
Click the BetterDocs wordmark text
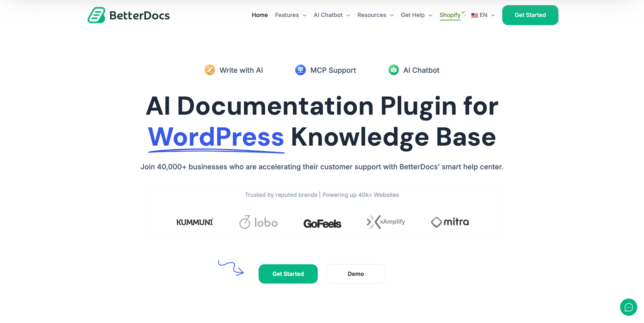pos(140,15)
